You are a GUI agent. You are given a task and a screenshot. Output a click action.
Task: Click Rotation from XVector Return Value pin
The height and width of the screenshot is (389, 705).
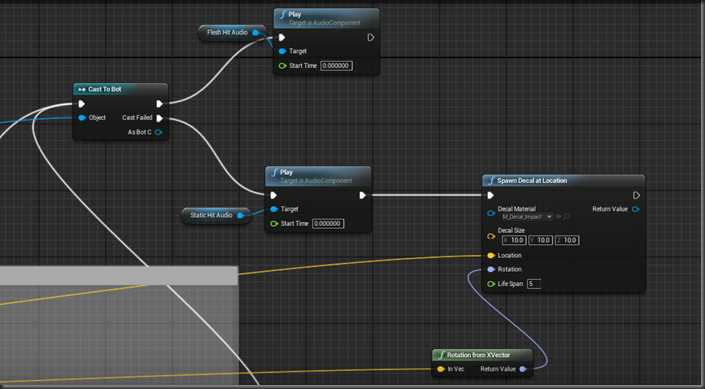click(x=522, y=369)
